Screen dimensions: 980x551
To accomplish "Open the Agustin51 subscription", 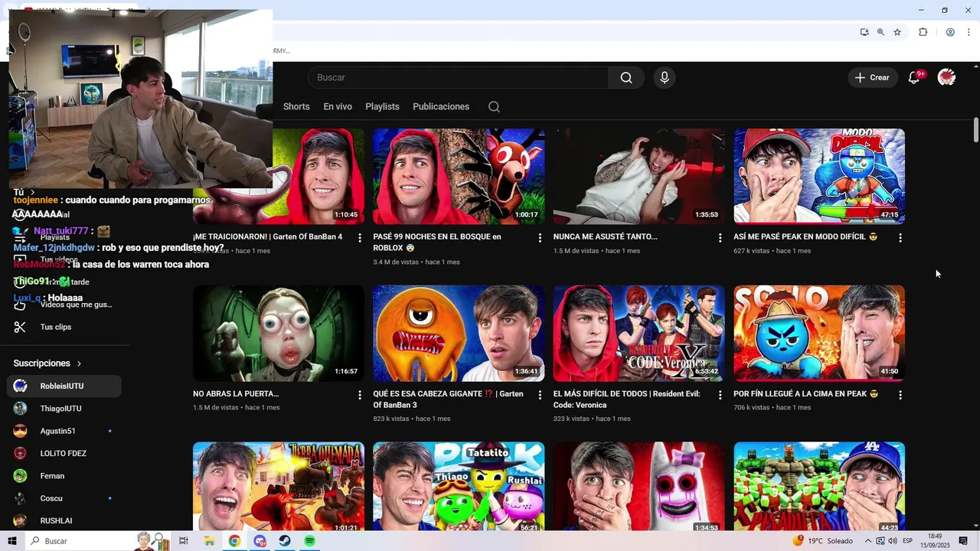I will 64,431.
